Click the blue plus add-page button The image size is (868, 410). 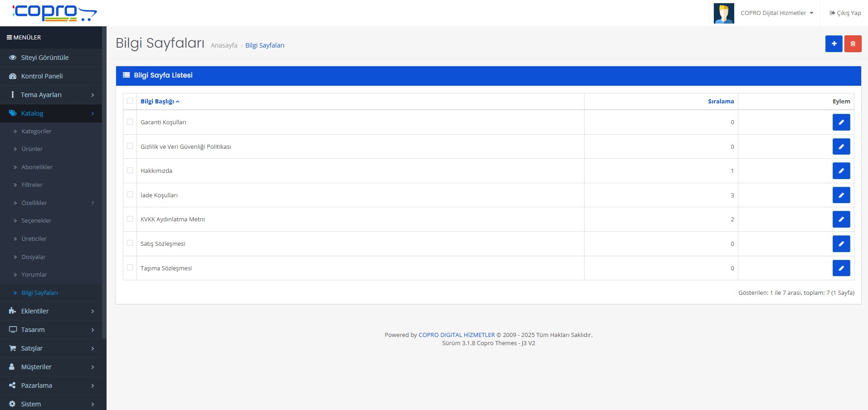(834, 44)
